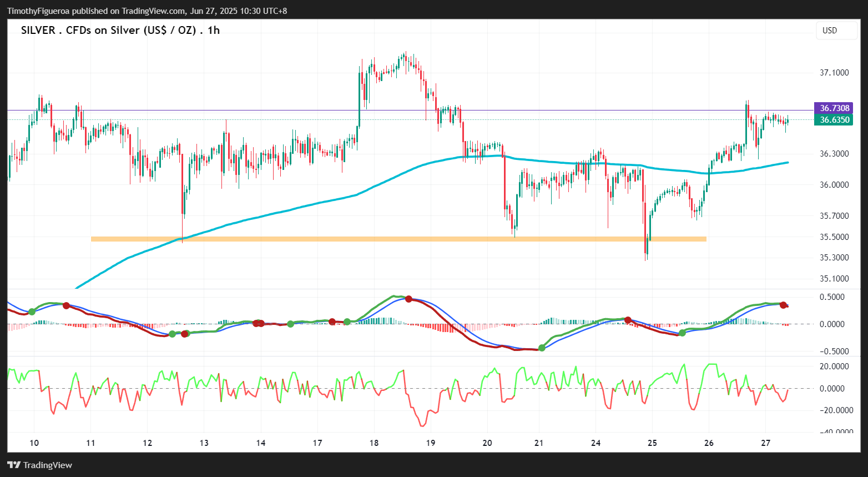Click date label 12 on time axis

tap(148, 443)
